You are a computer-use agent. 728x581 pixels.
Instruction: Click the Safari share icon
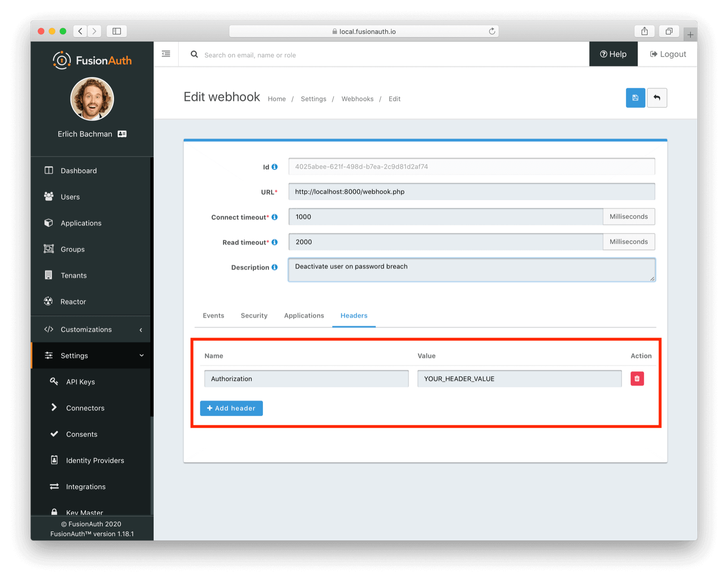(x=644, y=31)
